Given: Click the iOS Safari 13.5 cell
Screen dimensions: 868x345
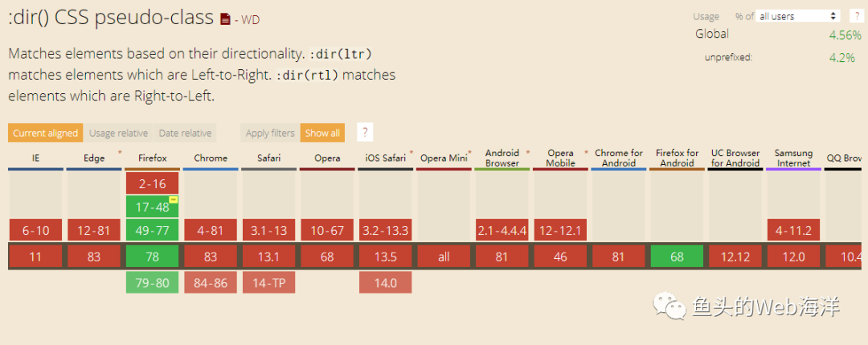Looking at the screenshot, I should tap(385, 257).
